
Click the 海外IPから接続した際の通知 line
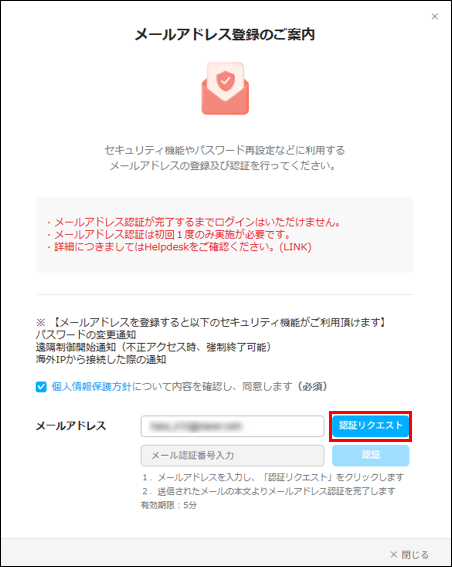101,359
